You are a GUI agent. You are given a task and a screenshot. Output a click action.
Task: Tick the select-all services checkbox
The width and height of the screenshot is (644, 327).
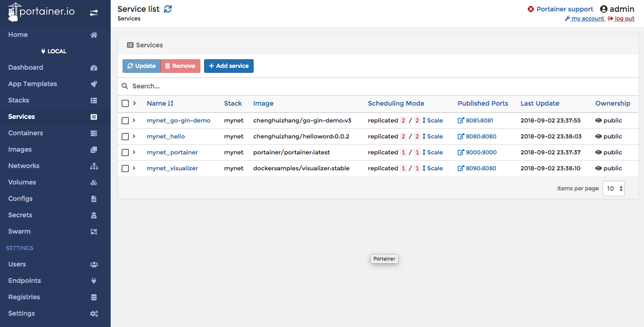click(125, 103)
